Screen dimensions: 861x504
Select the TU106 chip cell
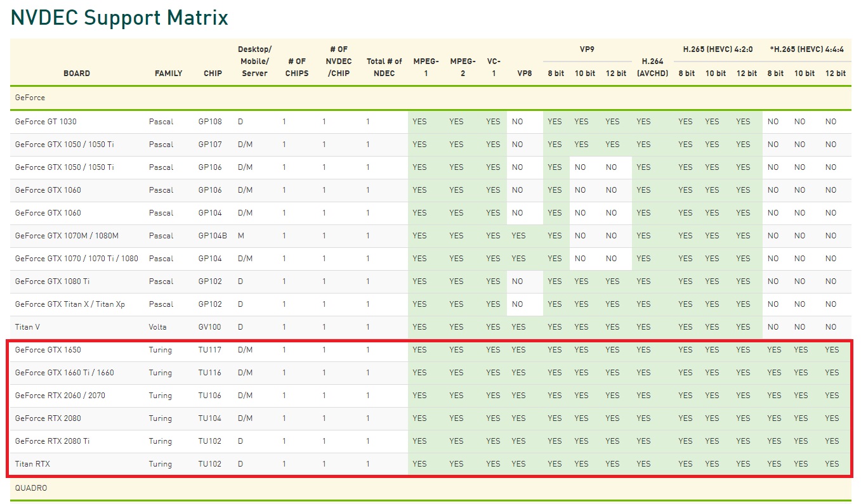point(209,396)
